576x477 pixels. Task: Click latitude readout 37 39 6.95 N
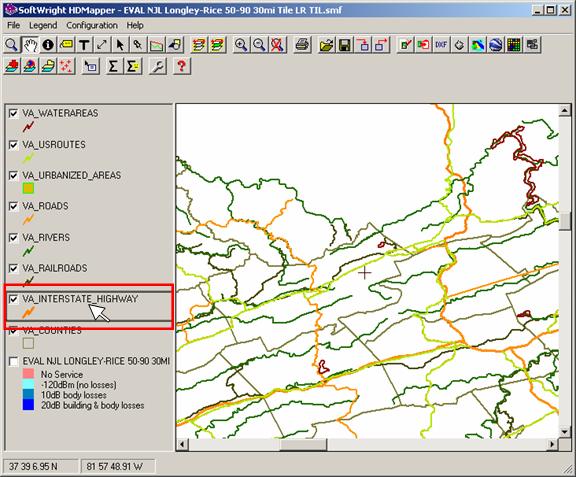(x=33, y=467)
